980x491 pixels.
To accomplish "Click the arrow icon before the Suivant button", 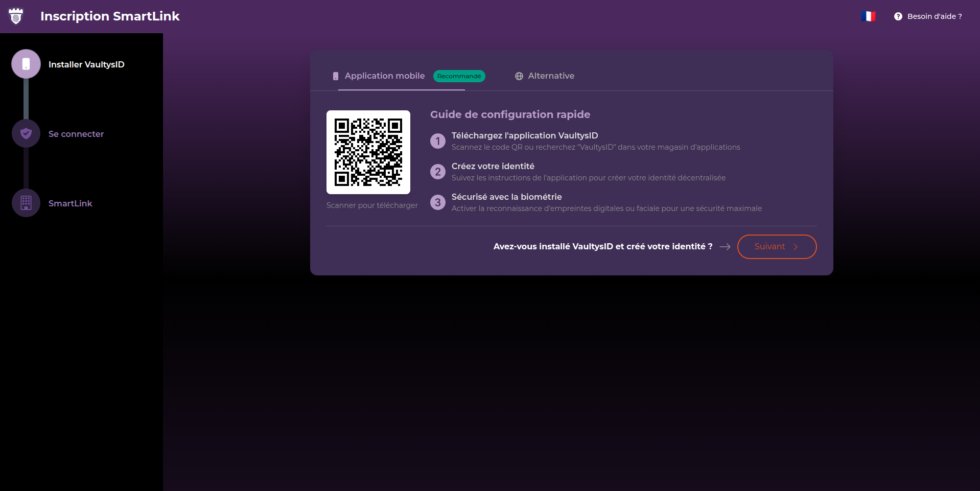I will tap(725, 246).
